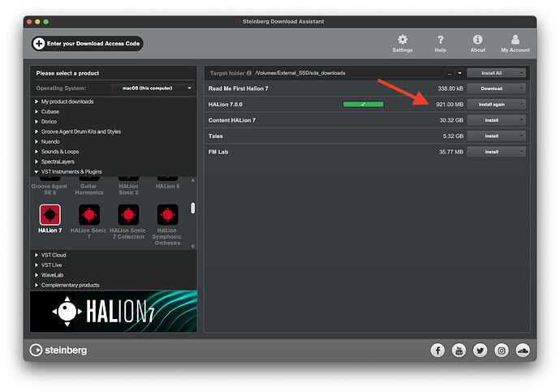This screenshot has width=560, height=392.
Task: Click the Target folder info icon
Action: (249, 73)
